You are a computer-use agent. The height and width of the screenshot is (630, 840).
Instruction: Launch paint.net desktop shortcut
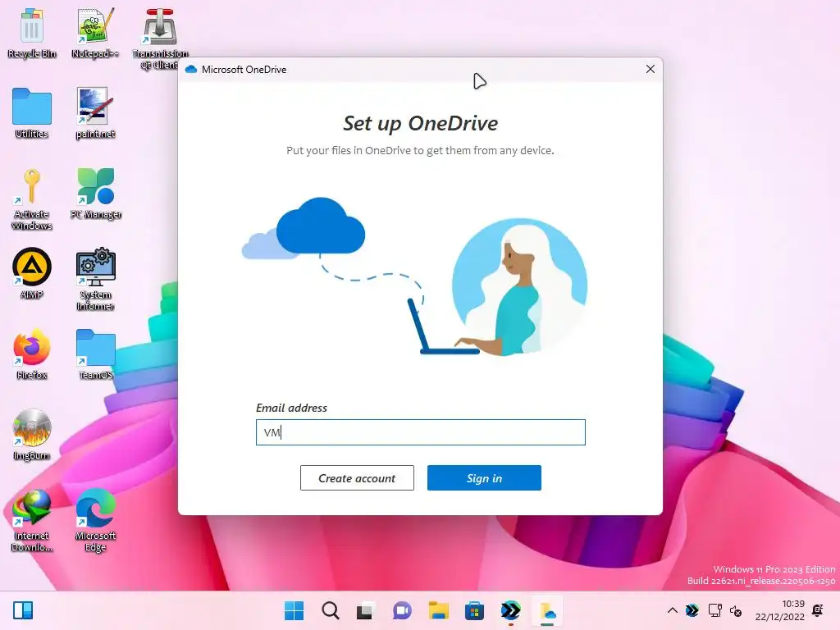[95, 113]
